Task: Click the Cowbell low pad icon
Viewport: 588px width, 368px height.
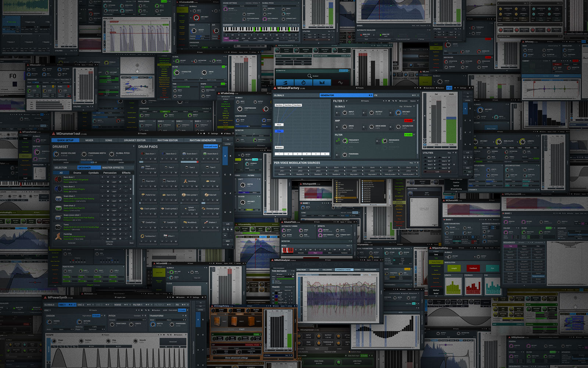Action: click(143, 222)
